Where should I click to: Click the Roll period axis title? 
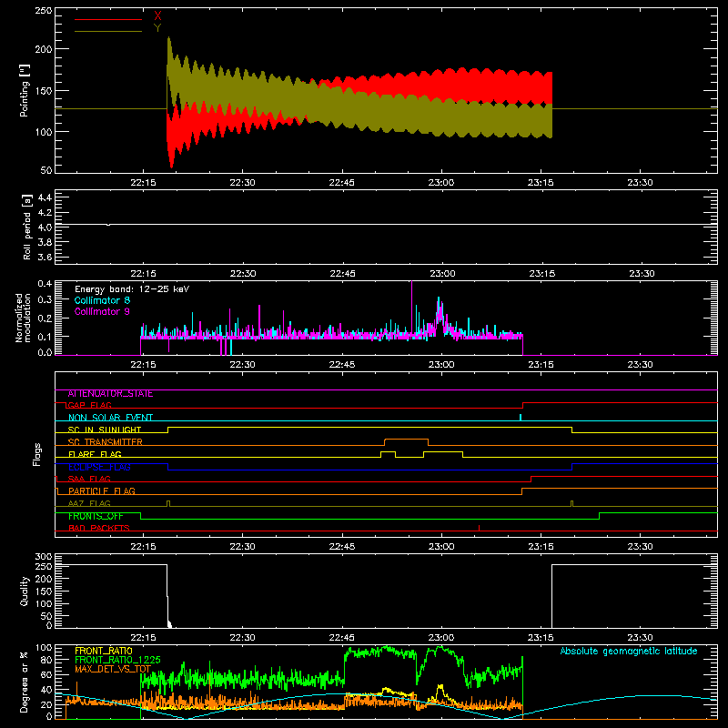(26, 227)
